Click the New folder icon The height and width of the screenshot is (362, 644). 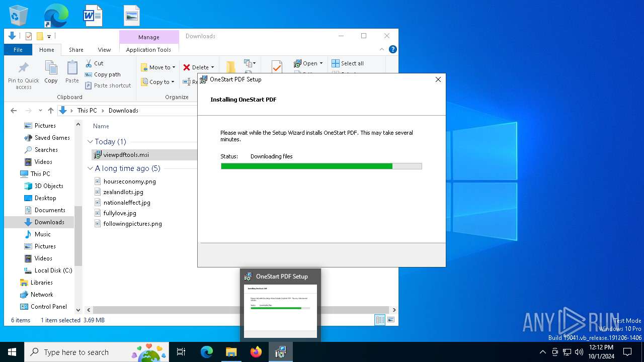[230, 67]
